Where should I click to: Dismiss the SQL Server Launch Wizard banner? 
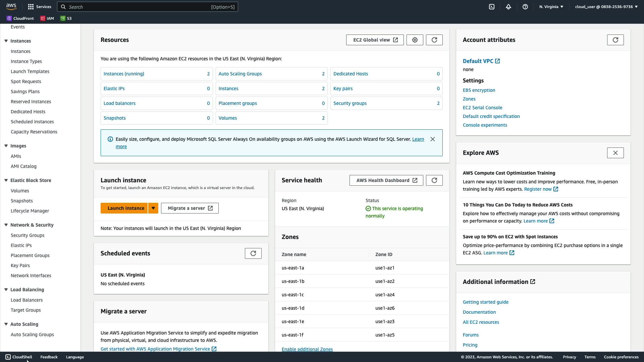click(x=433, y=139)
